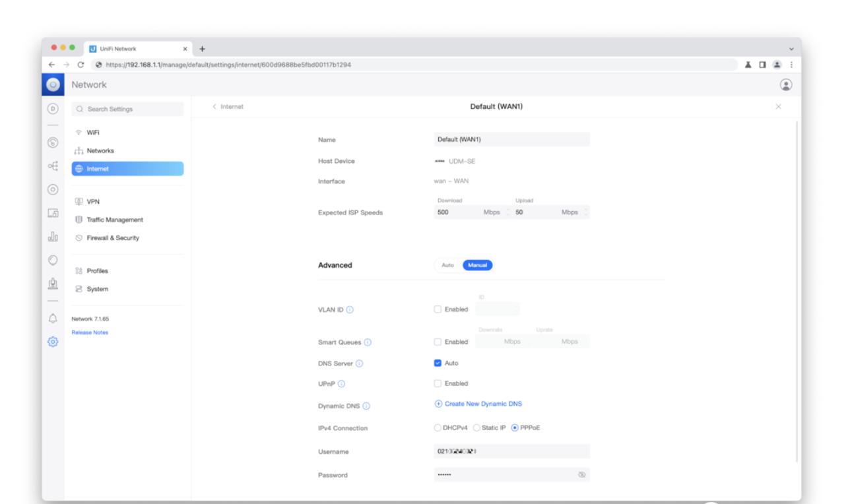Click the Smart Queues info icon
The image size is (846, 504).
tap(367, 342)
